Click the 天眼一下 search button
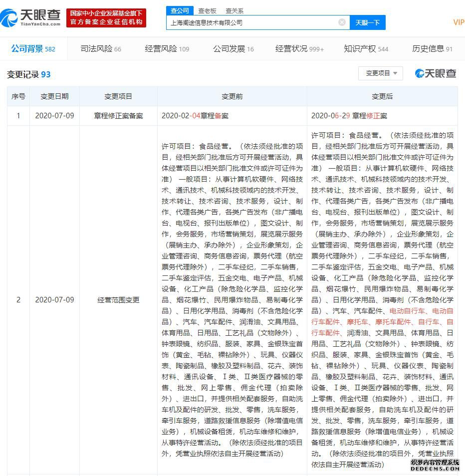 pyautogui.click(x=368, y=22)
